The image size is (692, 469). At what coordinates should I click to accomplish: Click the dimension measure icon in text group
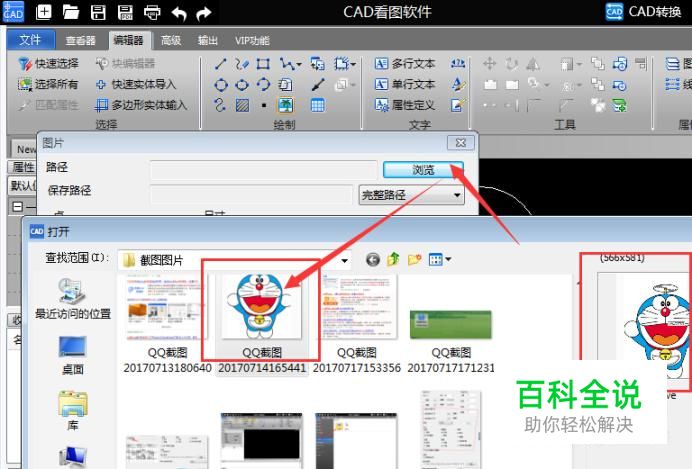458,64
